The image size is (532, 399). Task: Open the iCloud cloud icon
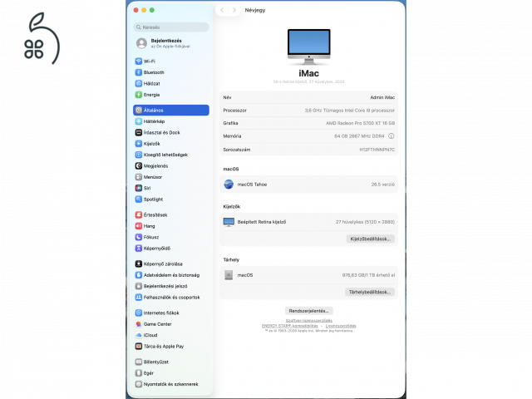click(x=139, y=335)
